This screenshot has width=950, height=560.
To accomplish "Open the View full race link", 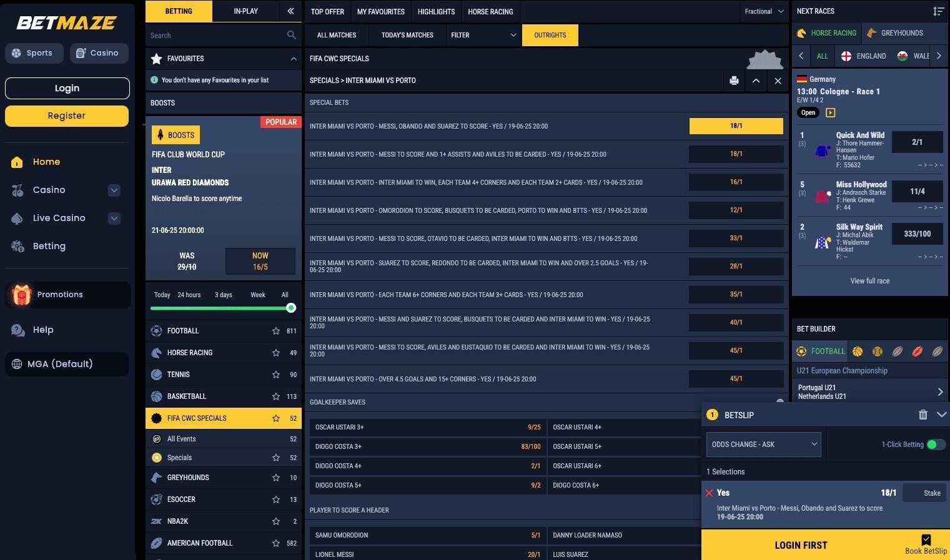I will coord(869,281).
